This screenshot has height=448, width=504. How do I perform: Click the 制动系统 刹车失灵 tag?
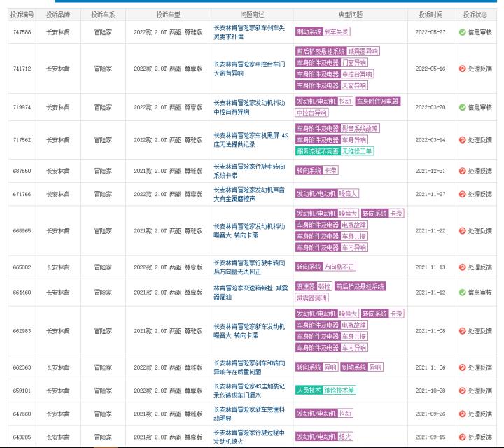(323, 31)
